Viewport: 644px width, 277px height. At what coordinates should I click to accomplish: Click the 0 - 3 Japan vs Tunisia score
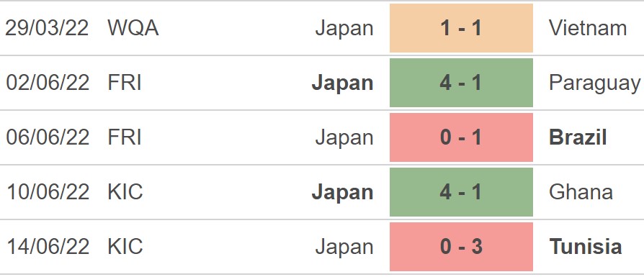tap(461, 247)
